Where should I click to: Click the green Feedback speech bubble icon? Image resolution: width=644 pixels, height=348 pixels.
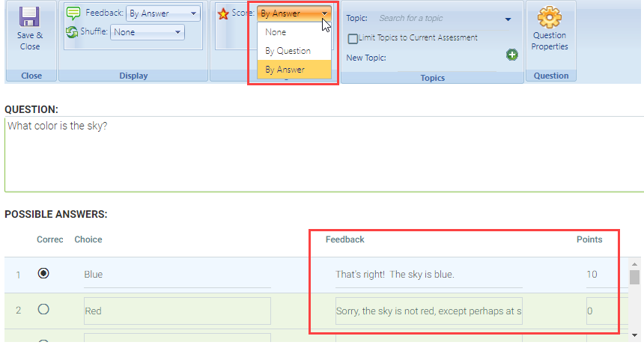[73, 13]
